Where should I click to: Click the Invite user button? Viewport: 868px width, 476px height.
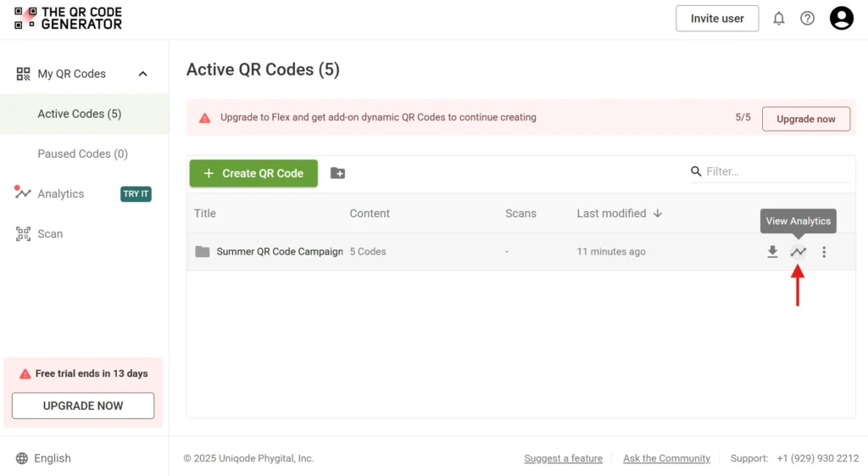[x=716, y=19]
